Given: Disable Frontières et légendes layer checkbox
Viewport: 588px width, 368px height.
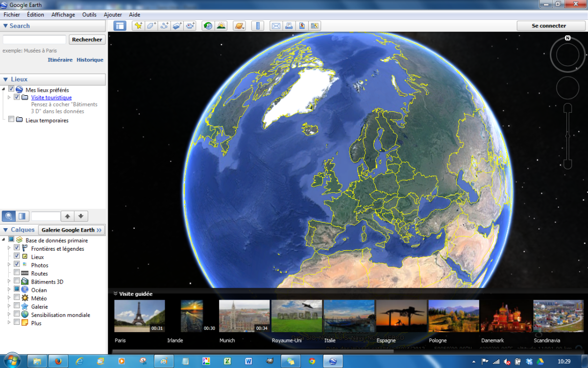Looking at the screenshot, I should click(x=17, y=248).
